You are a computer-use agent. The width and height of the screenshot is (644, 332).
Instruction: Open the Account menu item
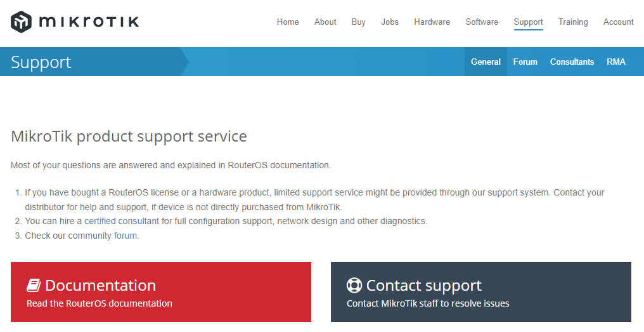618,22
